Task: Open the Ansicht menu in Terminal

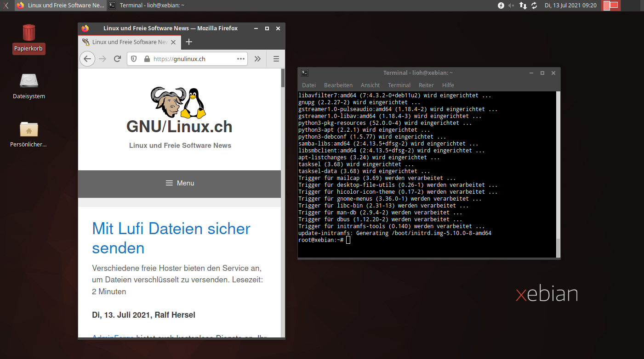Action: [370, 85]
